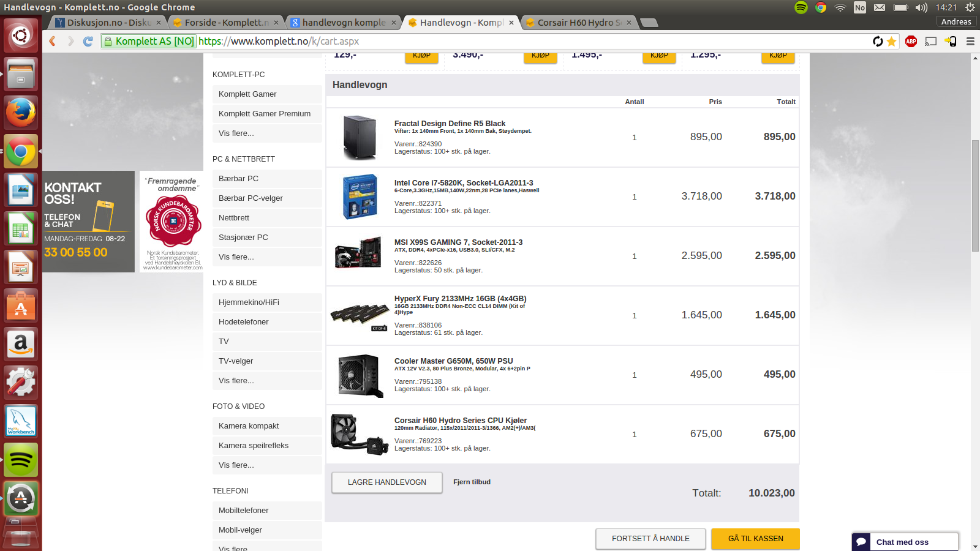Launch MySQL Workbench from dock

(21, 421)
